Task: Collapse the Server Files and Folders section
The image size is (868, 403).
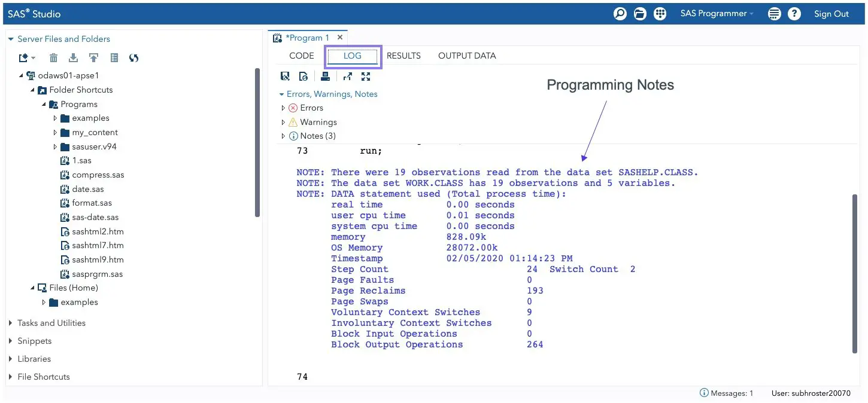Action: [x=11, y=39]
